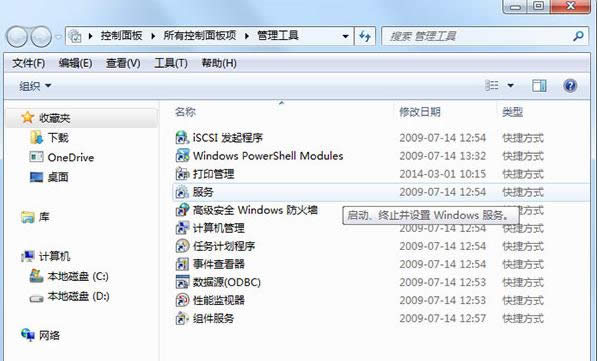This screenshot has width=598, height=361.
Task: Click the 任务计划程序 file name
Action: [x=224, y=246]
